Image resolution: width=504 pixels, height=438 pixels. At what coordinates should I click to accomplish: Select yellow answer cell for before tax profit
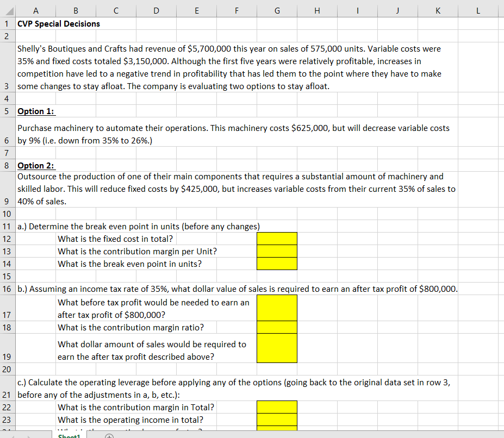[277, 308]
